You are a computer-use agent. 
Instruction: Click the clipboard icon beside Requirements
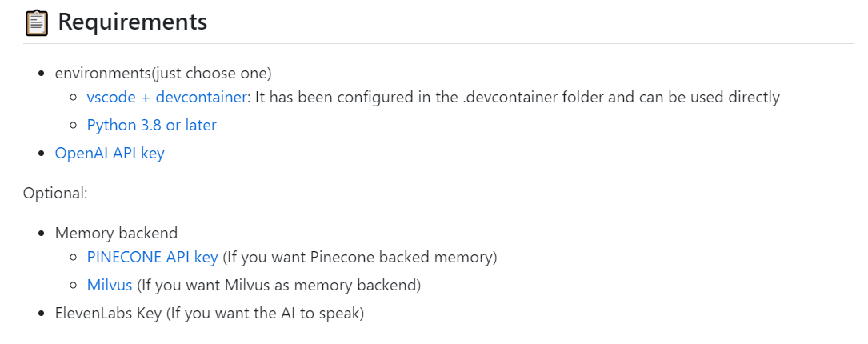(36, 22)
